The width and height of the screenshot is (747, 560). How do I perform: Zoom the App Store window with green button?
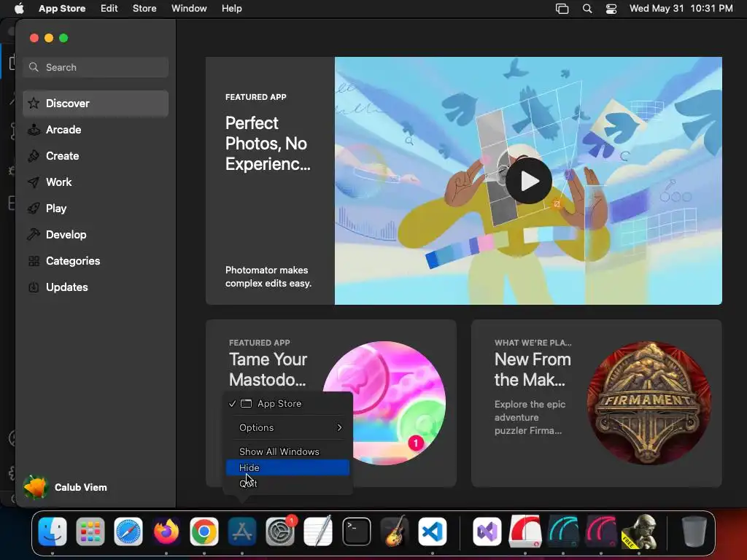pyautogui.click(x=63, y=38)
